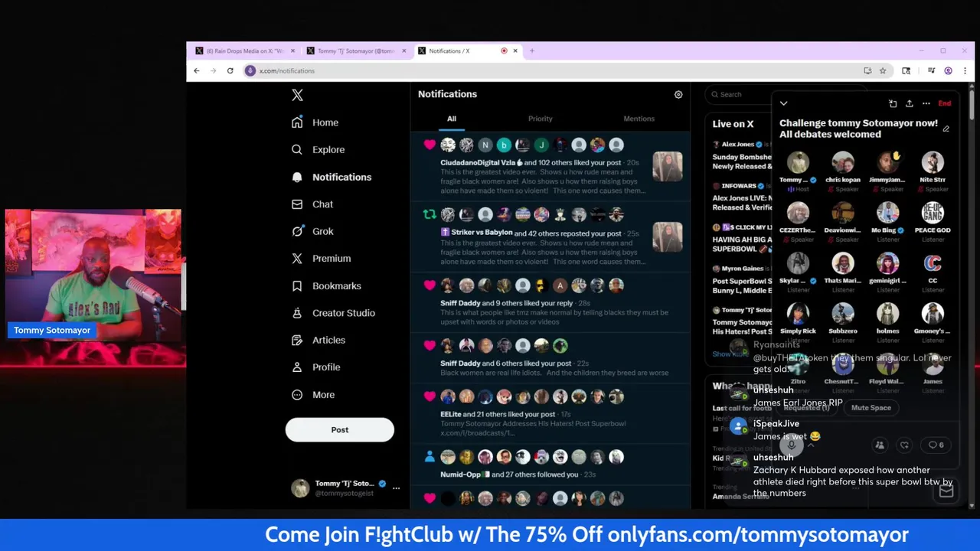Open the Space three-dot options menu
The image size is (980, 551).
coord(926,103)
